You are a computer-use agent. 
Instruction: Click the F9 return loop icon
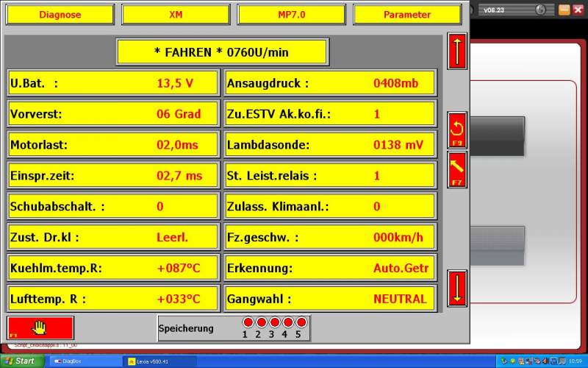pyautogui.click(x=457, y=130)
